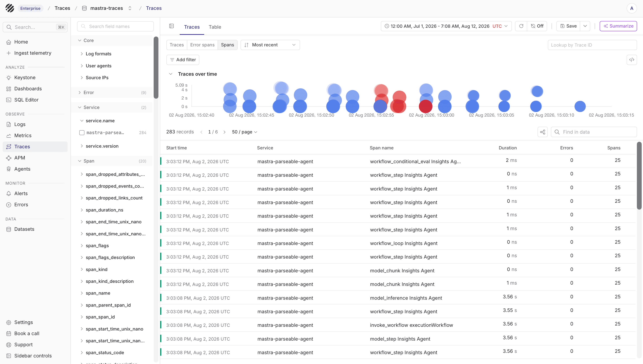Click the refresh icon
Screen dimensions: 643x364
point(521,26)
